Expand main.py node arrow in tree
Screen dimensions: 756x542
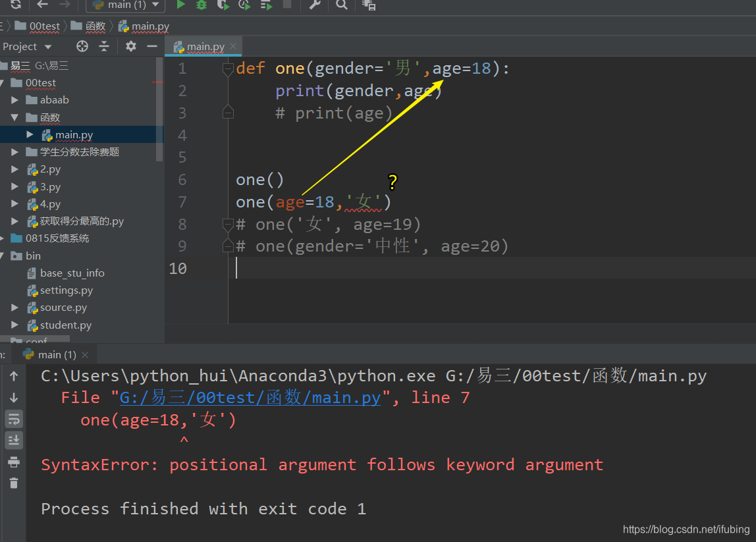point(30,134)
